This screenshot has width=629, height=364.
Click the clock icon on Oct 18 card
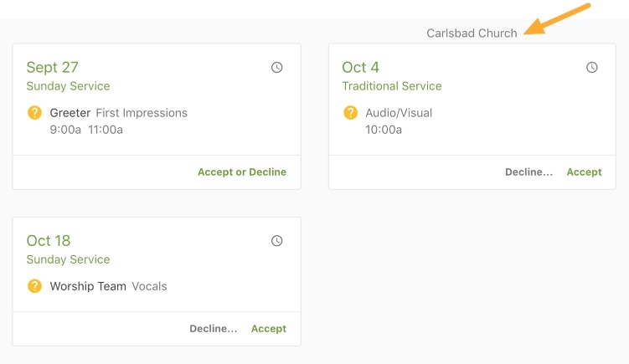pos(276,241)
